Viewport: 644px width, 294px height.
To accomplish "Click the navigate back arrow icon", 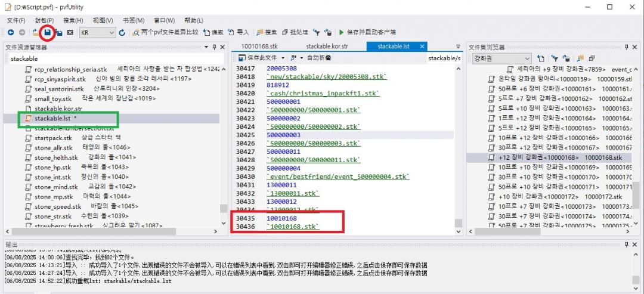I will (x=11, y=32).
